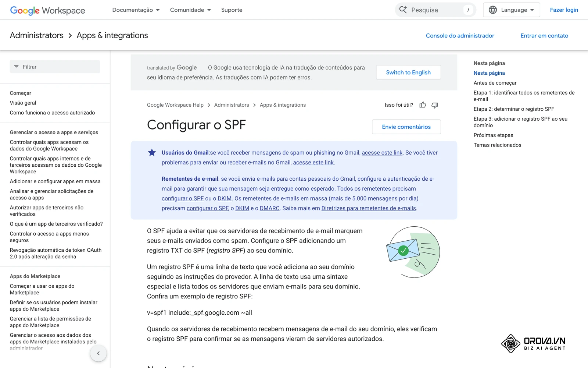Click the Switch to English button

point(408,72)
